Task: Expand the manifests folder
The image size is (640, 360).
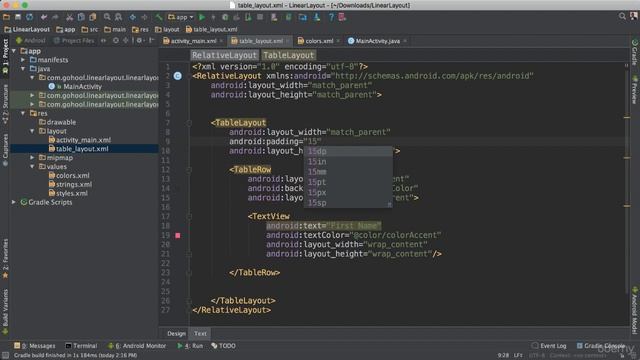Action: 23,60
